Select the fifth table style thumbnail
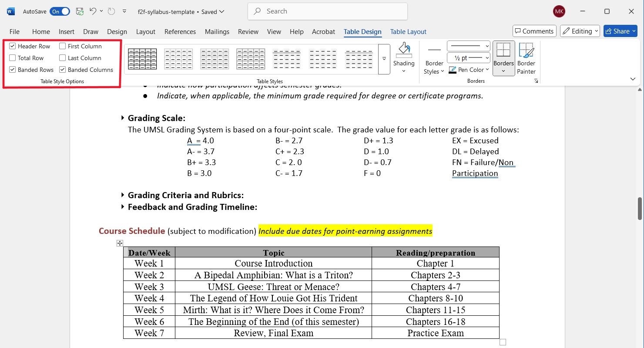 [286, 59]
